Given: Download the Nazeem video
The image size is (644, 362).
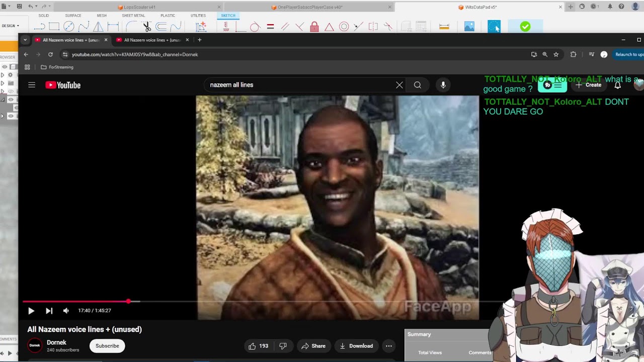Looking at the screenshot, I should 356,346.
